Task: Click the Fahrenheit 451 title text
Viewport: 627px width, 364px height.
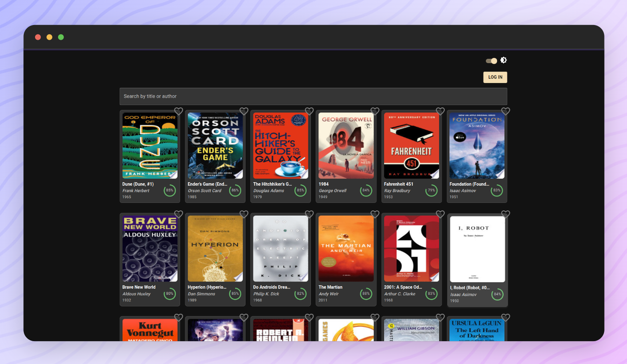Action: point(399,184)
